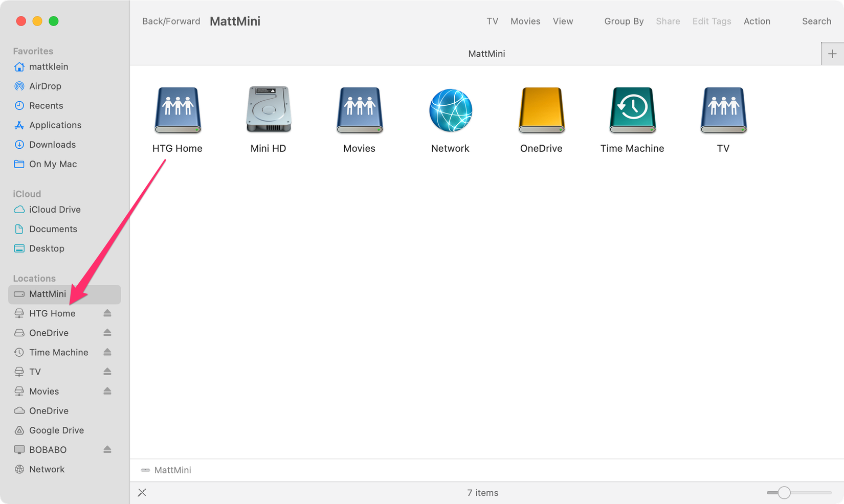The width and height of the screenshot is (844, 504).
Task: Open the Action menu
Action: click(757, 21)
